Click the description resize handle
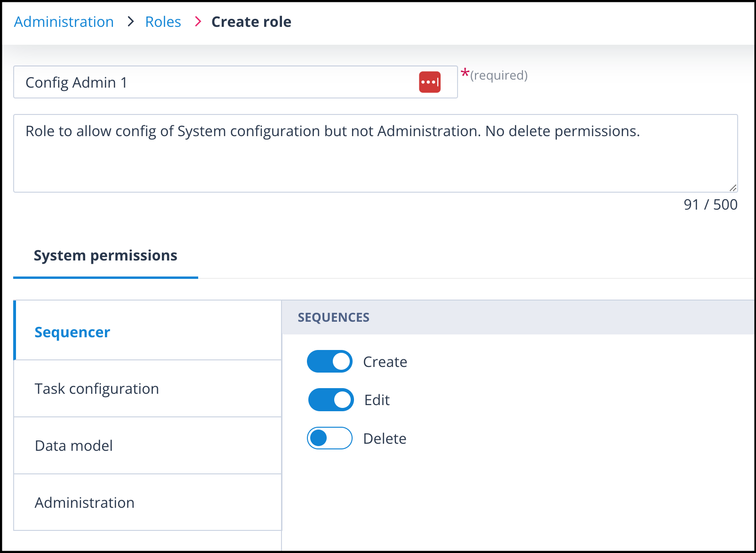This screenshot has width=756, height=553. [733, 187]
